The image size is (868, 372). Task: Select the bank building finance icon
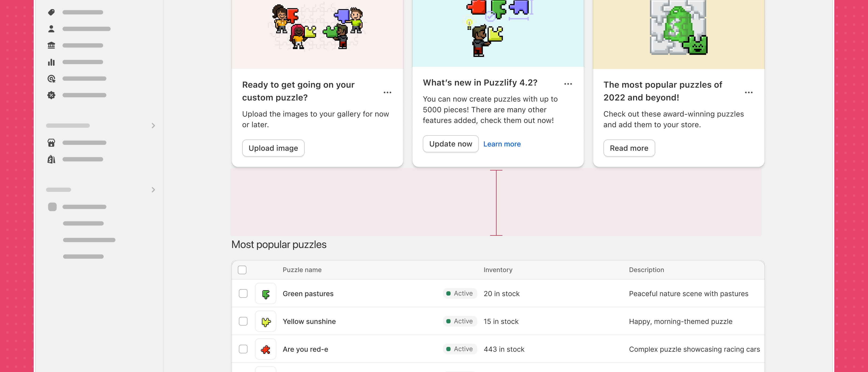[x=51, y=45]
